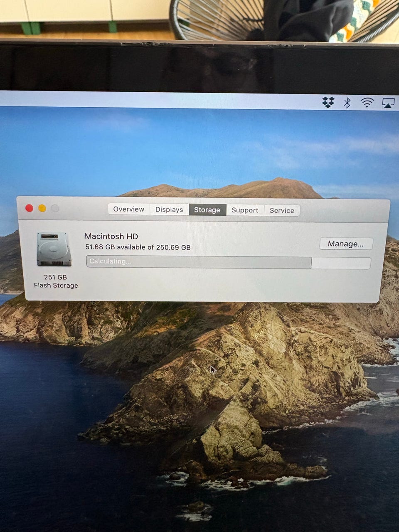The width and height of the screenshot is (399, 532).
Task: Open the Bluetooth status menu
Action: 347,102
